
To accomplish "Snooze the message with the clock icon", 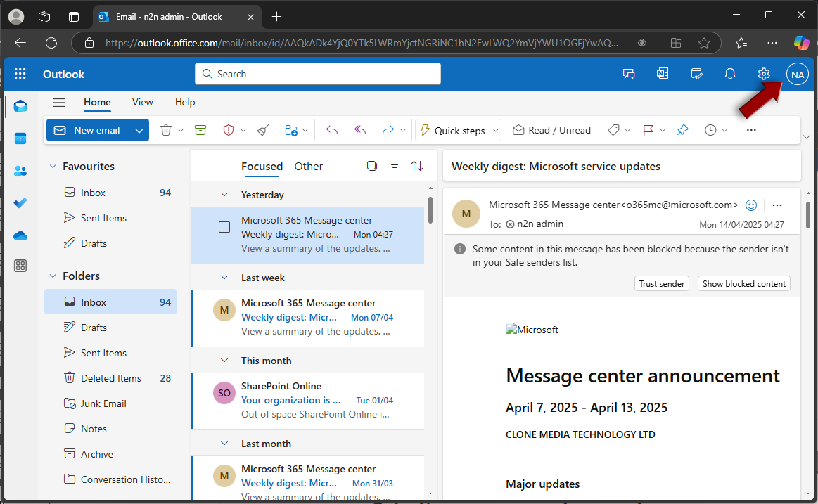I will pyautogui.click(x=710, y=130).
